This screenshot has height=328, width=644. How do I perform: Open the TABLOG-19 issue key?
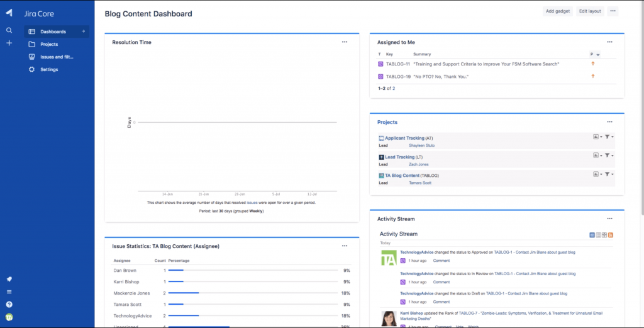pos(398,76)
